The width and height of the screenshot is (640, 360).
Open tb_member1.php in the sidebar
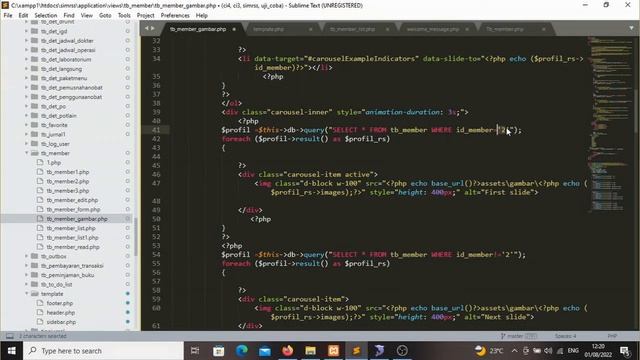coord(67,172)
